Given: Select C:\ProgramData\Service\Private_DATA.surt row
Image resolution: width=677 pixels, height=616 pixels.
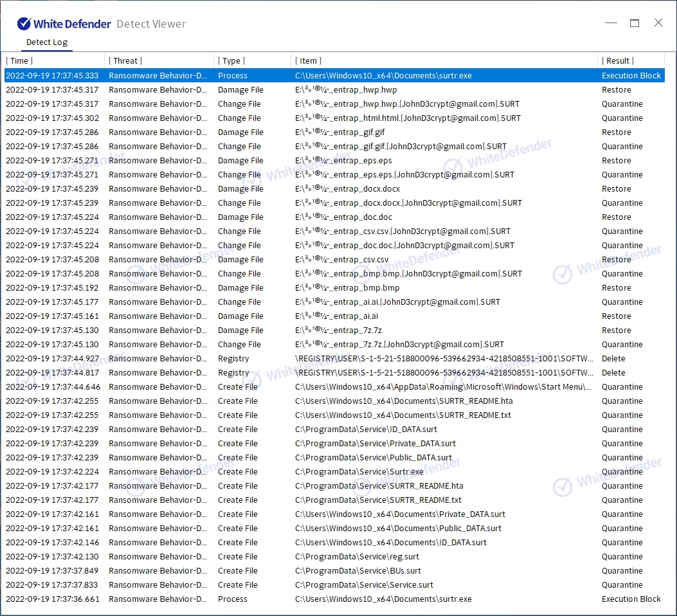Looking at the screenshot, I should click(334, 443).
